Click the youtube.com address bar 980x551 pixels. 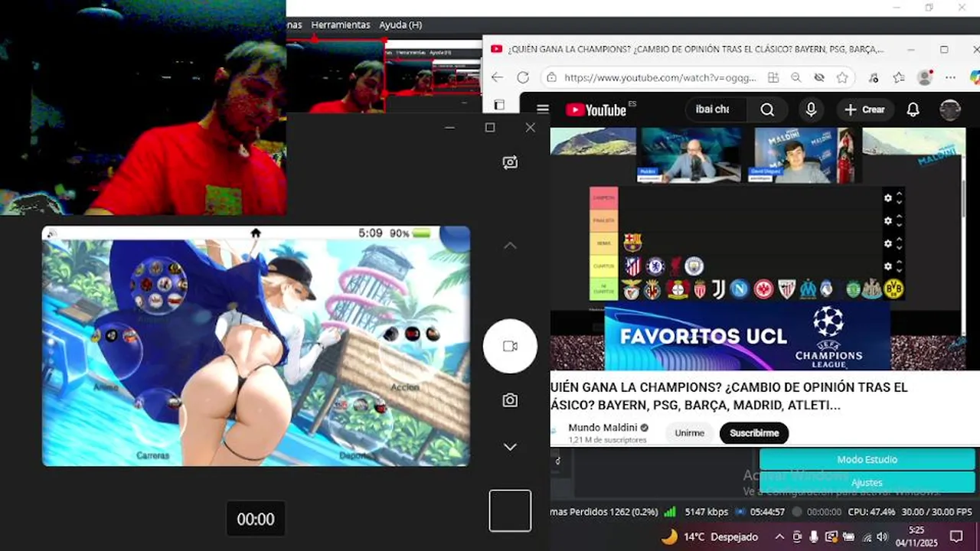[660, 77]
